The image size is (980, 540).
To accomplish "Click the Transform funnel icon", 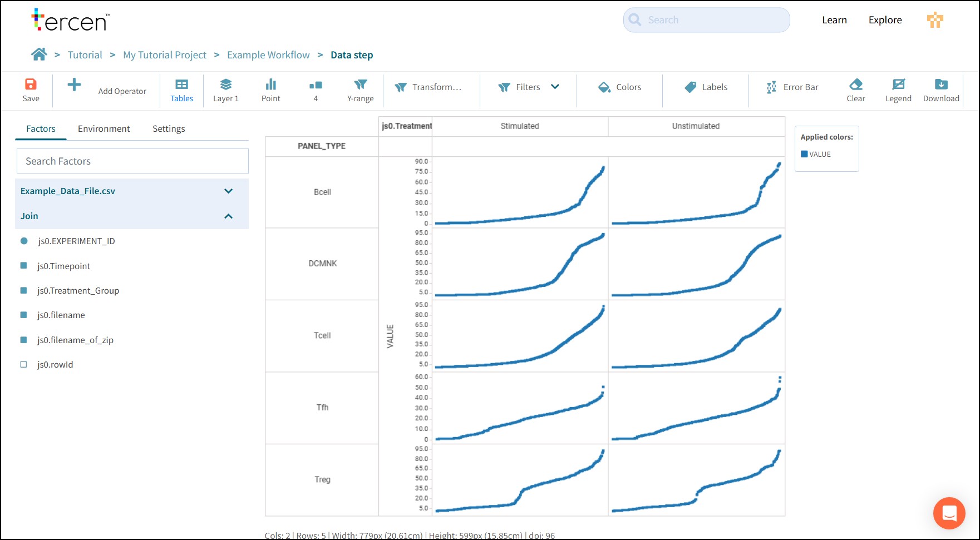I will [x=401, y=87].
